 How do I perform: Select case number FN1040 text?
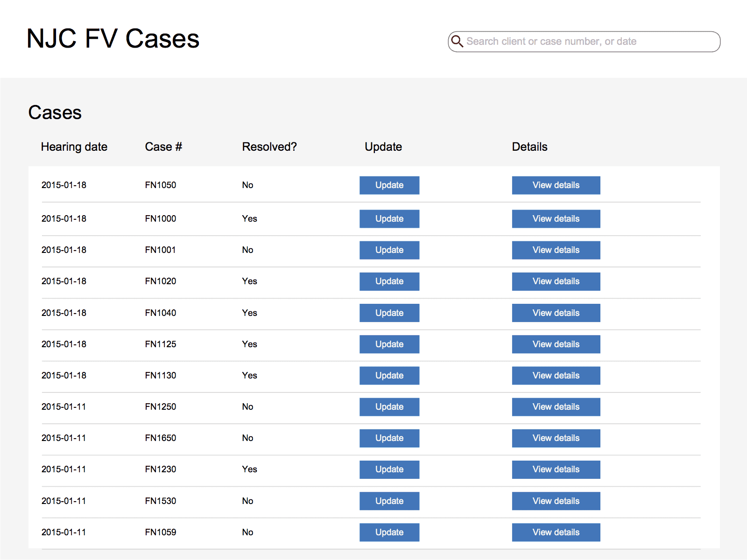click(161, 313)
